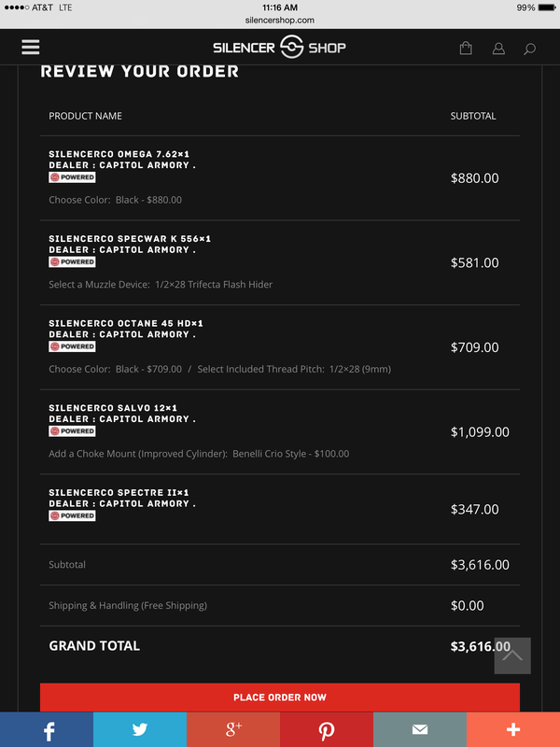This screenshot has height=747, width=560.
Task: Share the page on Facebook
Action: click(x=47, y=729)
